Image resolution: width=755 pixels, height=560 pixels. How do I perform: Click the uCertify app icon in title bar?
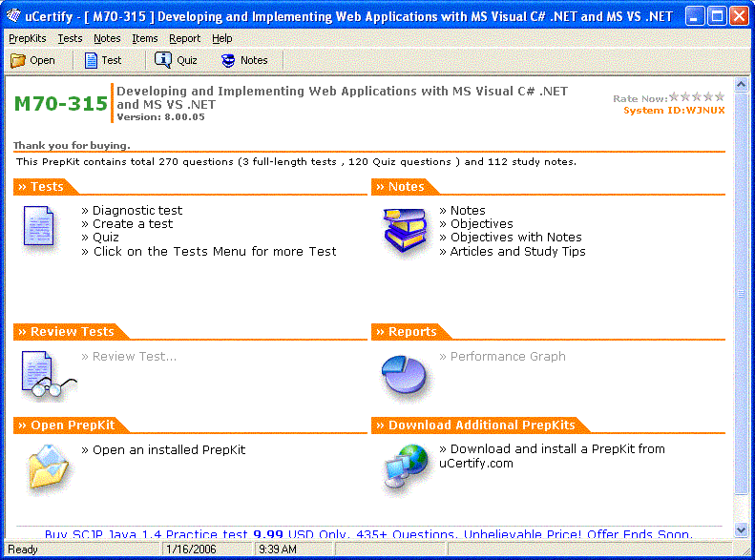click(14, 16)
